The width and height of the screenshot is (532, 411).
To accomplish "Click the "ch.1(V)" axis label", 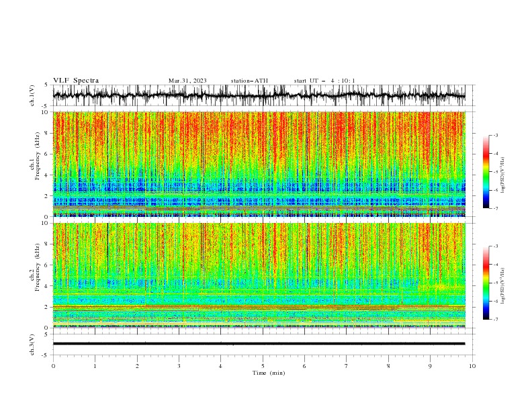I will (32, 95).
